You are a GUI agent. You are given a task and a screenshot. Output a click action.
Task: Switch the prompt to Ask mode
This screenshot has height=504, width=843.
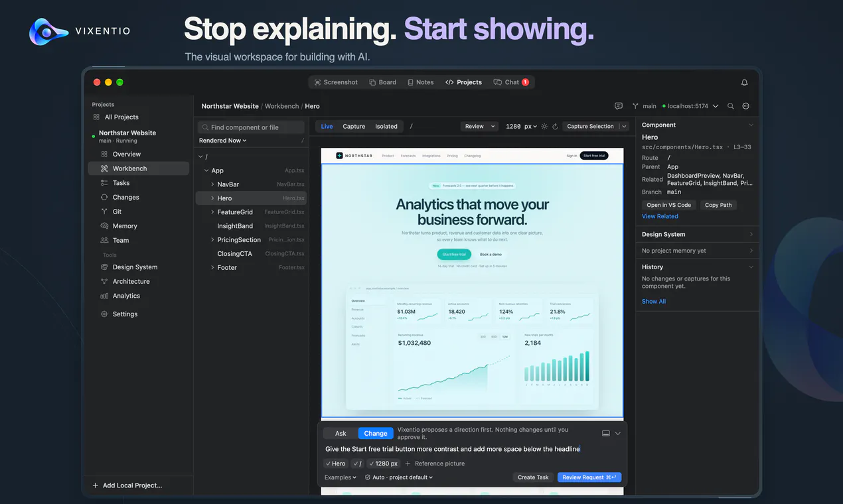pos(341,434)
